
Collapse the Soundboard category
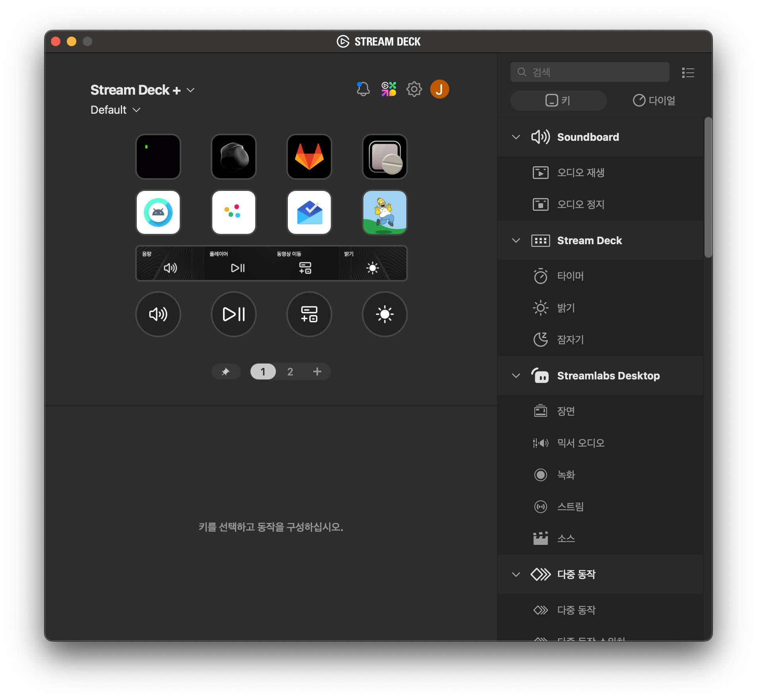[x=516, y=137]
